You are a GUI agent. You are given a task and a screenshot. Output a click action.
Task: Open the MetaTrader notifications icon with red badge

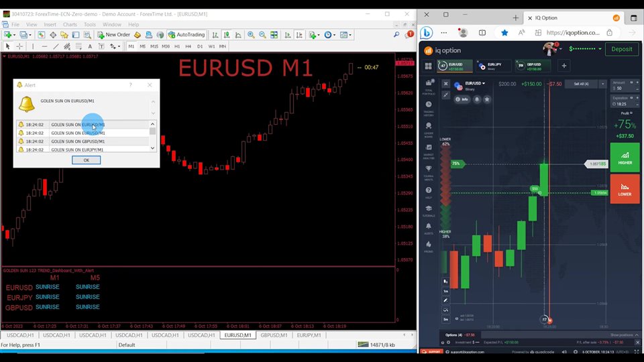[x=409, y=35]
